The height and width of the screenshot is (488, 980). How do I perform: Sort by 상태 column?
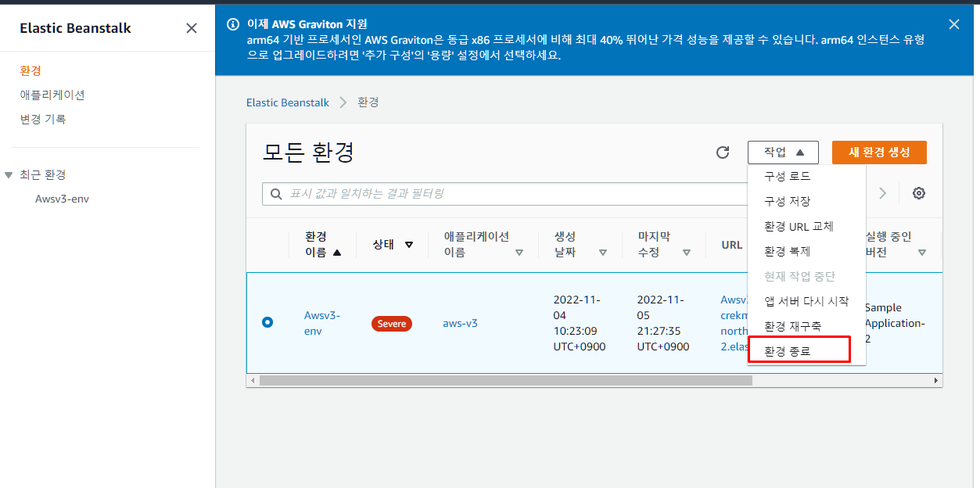(x=393, y=244)
